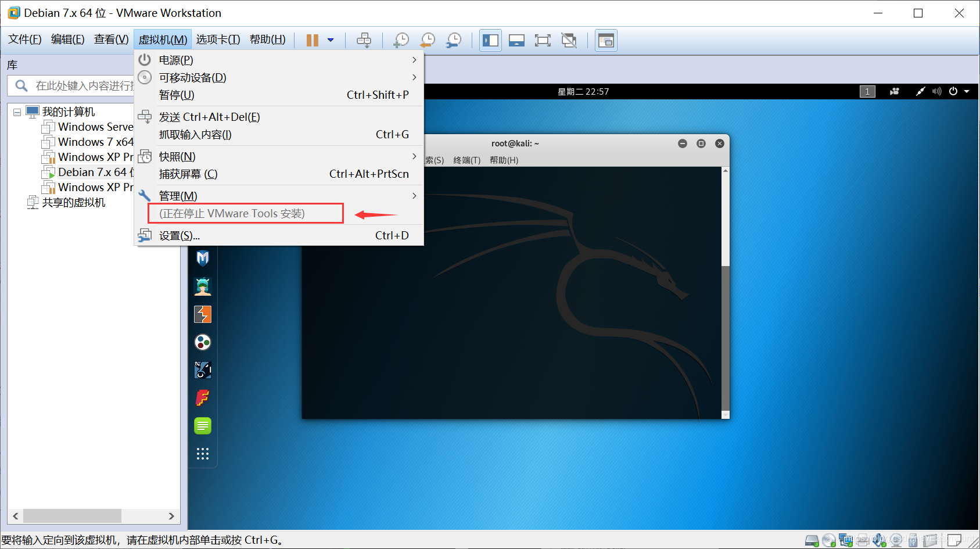
Task: Open the 查看(V) menu
Action: 111,40
